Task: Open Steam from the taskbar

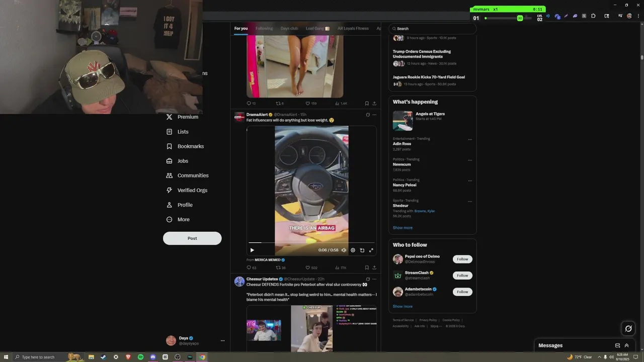Action: (x=104, y=357)
